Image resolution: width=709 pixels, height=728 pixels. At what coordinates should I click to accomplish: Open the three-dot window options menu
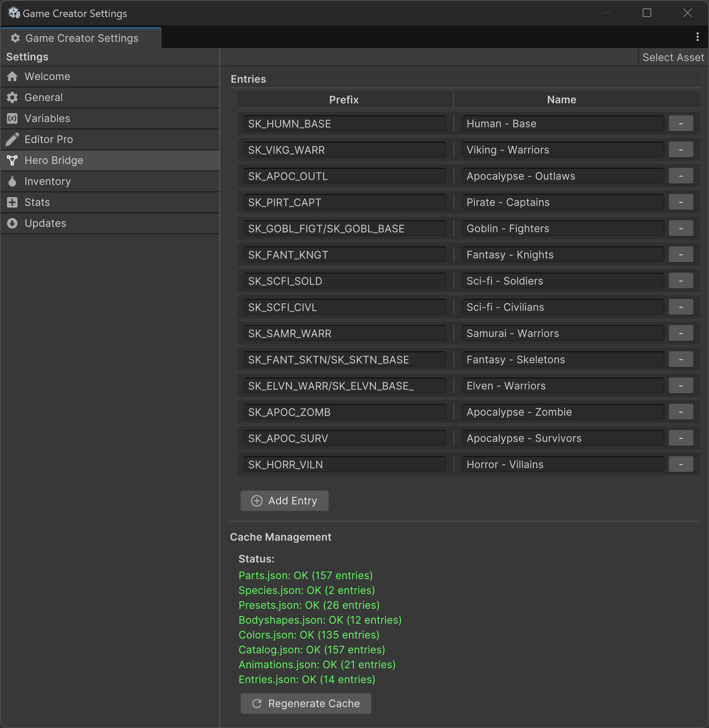pos(697,37)
